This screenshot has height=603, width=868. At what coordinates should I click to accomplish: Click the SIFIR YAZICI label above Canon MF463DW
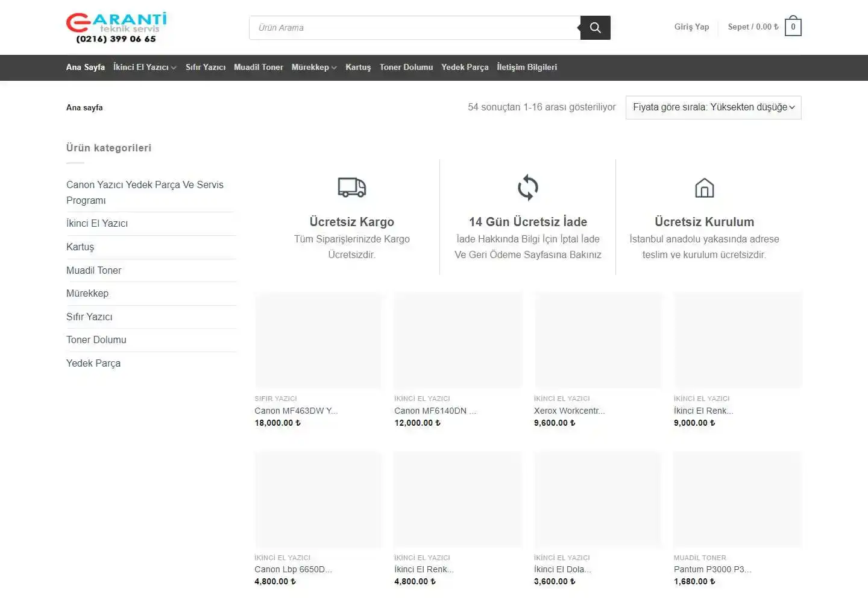coord(275,399)
